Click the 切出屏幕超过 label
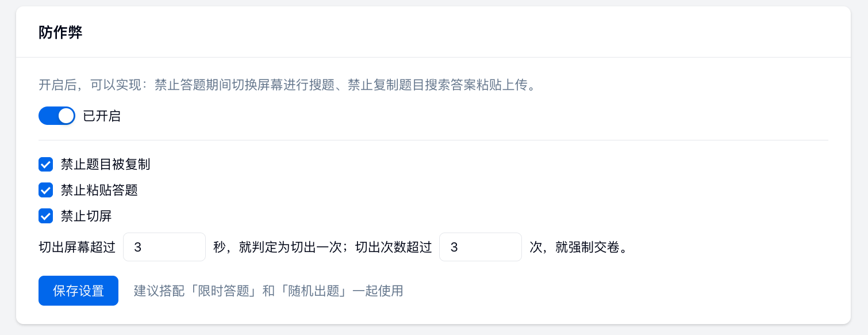The width and height of the screenshot is (868, 335). [x=77, y=248]
